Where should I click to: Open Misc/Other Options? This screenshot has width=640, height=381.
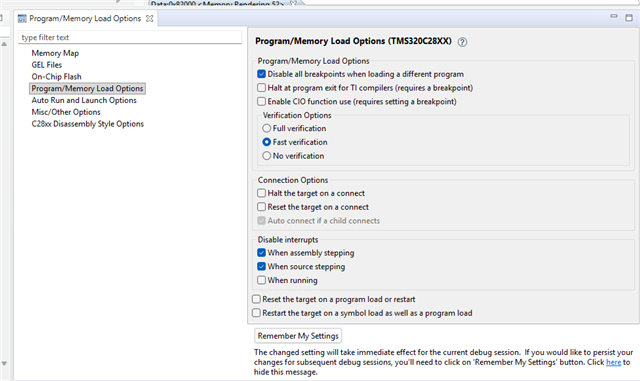click(66, 112)
